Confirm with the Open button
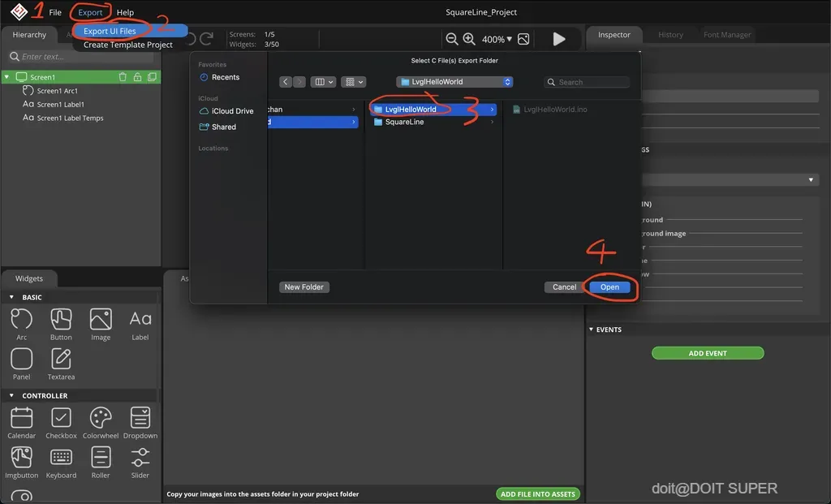 click(609, 286)
